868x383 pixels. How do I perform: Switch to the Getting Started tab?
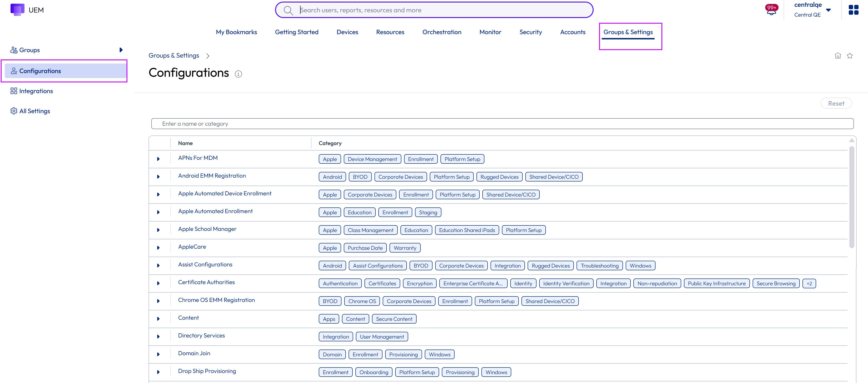tap(296, 32)
